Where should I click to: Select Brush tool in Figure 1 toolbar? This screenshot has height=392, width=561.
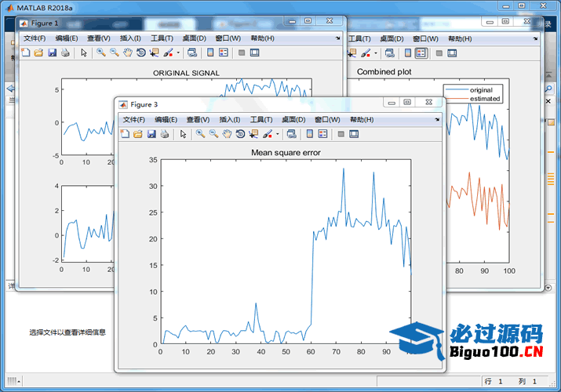(168, 53)
